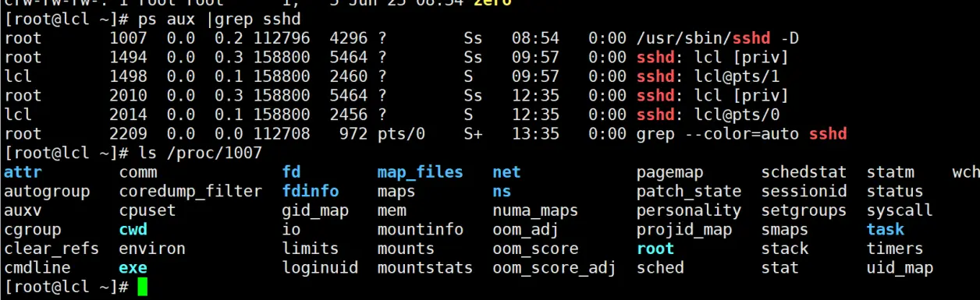Click the 'mountstats' file name
980x300 pixels.
425,268
